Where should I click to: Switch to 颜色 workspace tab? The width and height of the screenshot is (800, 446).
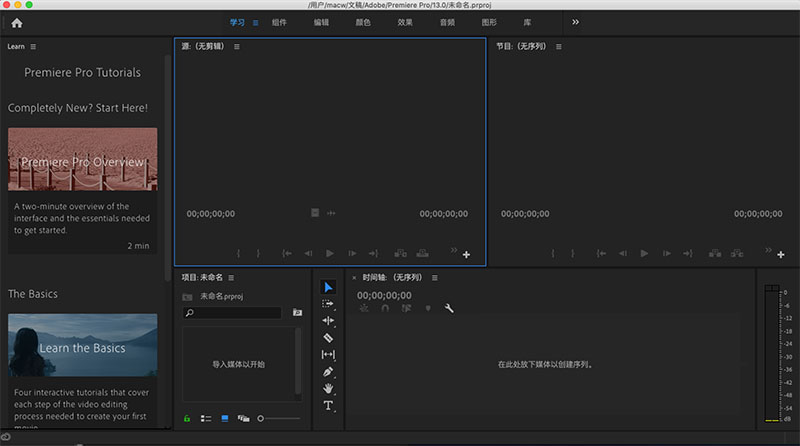363,22
